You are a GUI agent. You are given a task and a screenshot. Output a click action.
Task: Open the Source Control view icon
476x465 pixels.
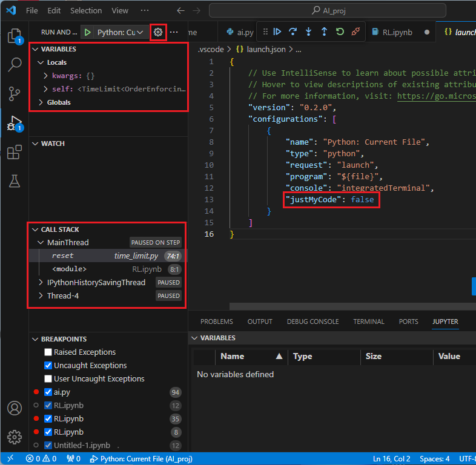(15, 93)
